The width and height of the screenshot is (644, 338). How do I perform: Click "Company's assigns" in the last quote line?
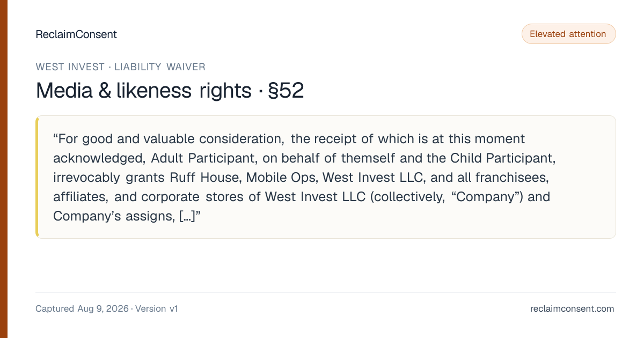click(113, 216)
